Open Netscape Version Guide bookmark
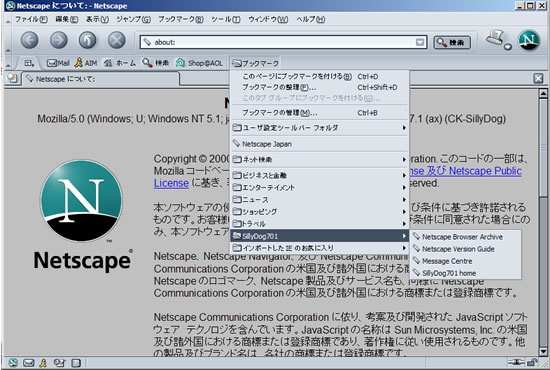Viewport: 550px width, 370px height. coord(465,249)
